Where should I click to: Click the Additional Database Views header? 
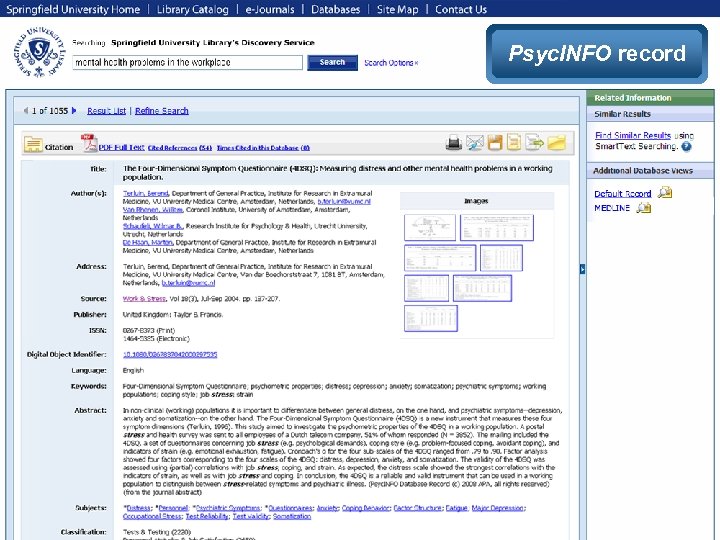(650, 171)
